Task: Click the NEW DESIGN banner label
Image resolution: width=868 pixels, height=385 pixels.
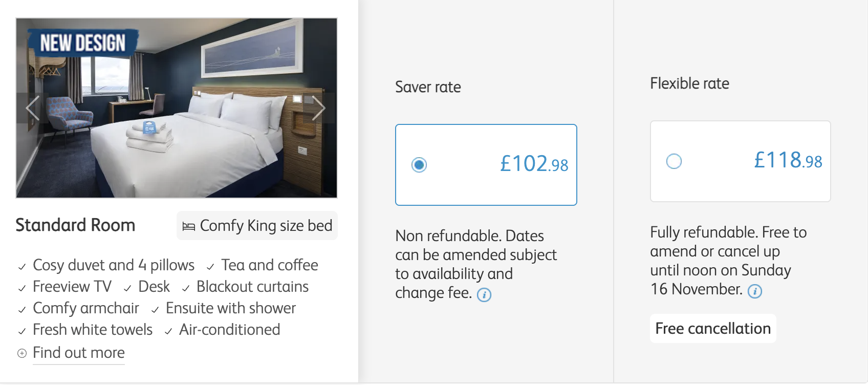Action: pos(82,43)
